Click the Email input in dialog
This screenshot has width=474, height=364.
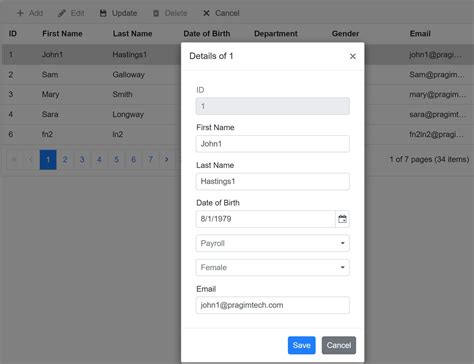tap(273, 305)
